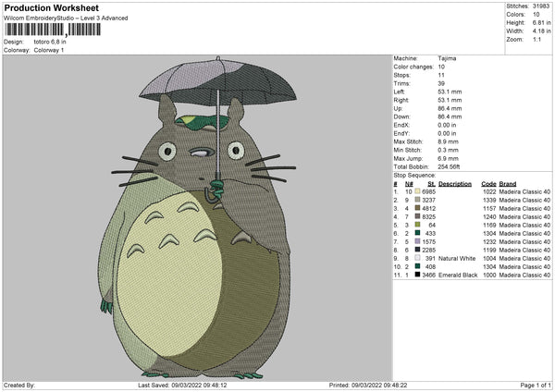Click the 'Code' column header
Screen dimensions: 555x392
pos(488,184)
